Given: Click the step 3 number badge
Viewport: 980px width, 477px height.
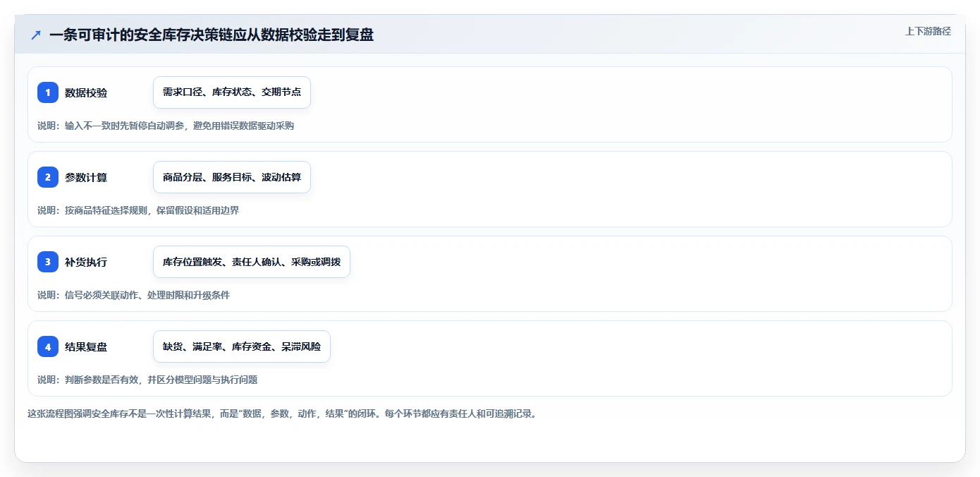Looking at the screenshot, I should (48, 262).
